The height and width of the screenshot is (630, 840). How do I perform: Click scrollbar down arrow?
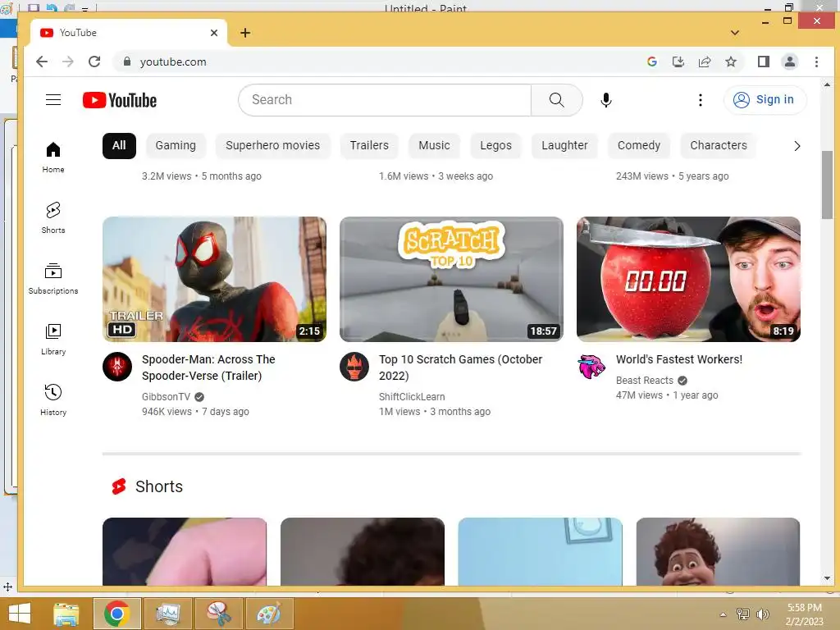(x=827, y=578)
